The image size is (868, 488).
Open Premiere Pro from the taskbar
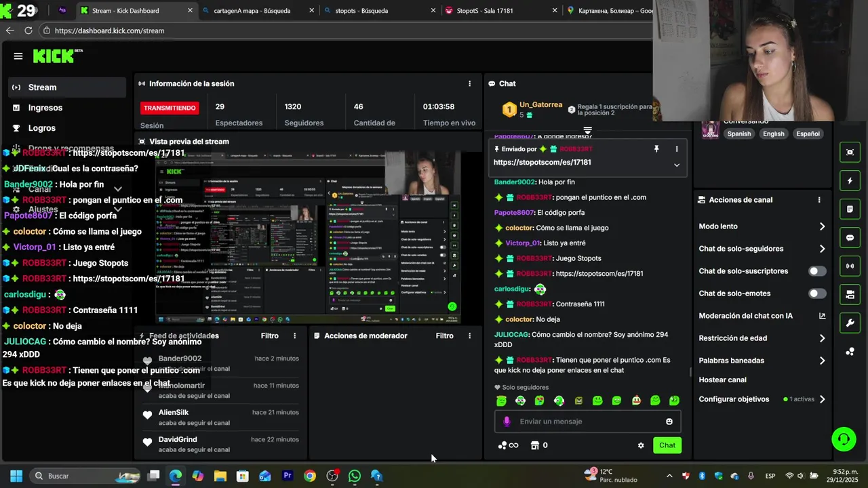[x=288, y=476]
